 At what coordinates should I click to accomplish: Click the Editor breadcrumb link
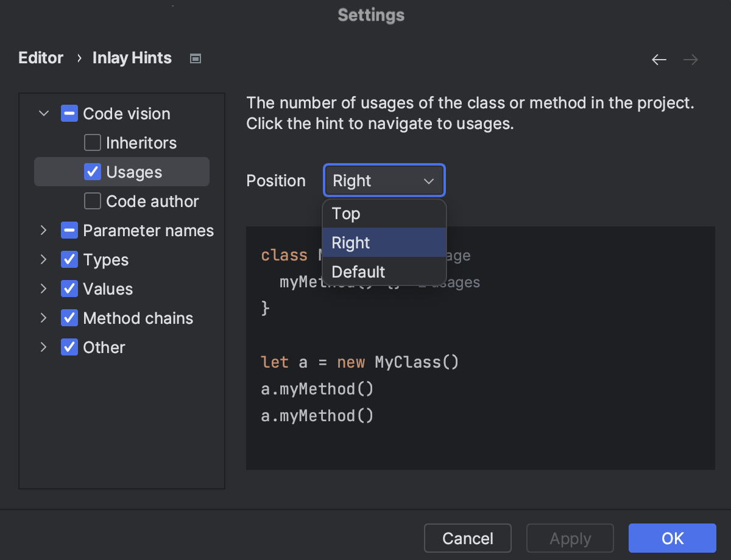pos(40,57)
